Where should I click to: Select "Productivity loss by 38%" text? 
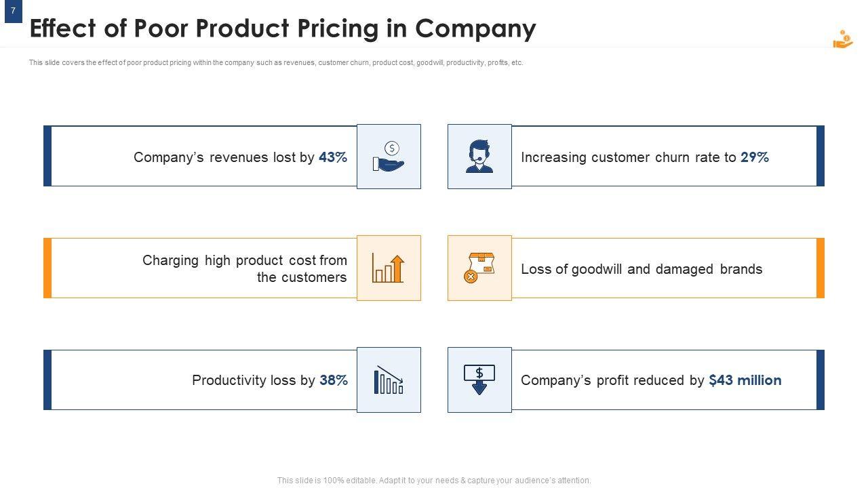[269, 380]
